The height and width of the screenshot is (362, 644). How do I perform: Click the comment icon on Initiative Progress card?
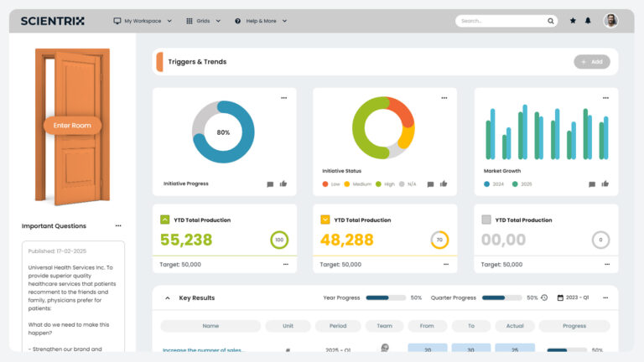[270, 184]
